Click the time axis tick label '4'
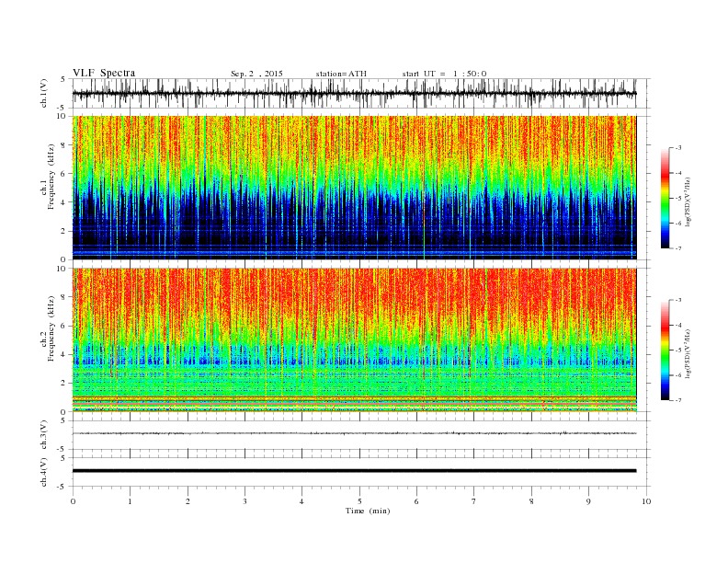The height and width of the screenshot is (563, 728). coord(302,501)
